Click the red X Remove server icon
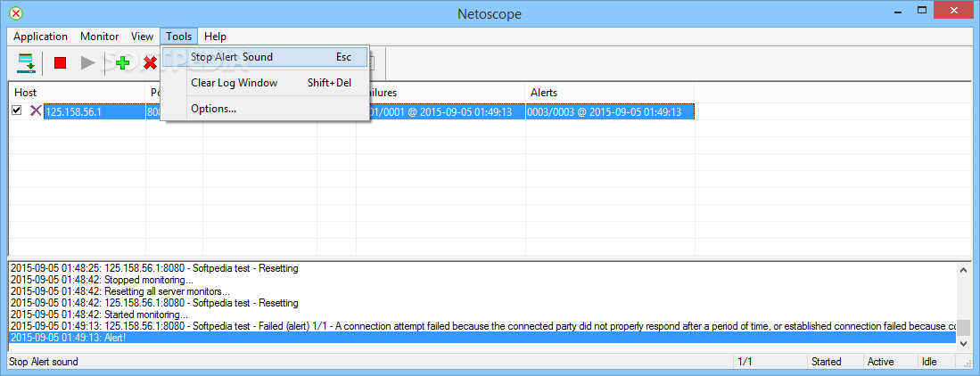The image size is (980, 376). point(150,62)
